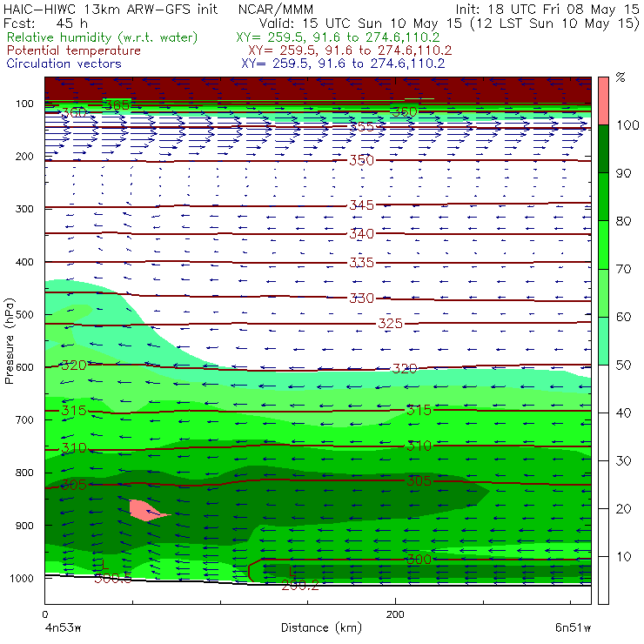Click the '340' potential temperature contour label
This screenshot has width=644, height=644.
coord(362,234)
